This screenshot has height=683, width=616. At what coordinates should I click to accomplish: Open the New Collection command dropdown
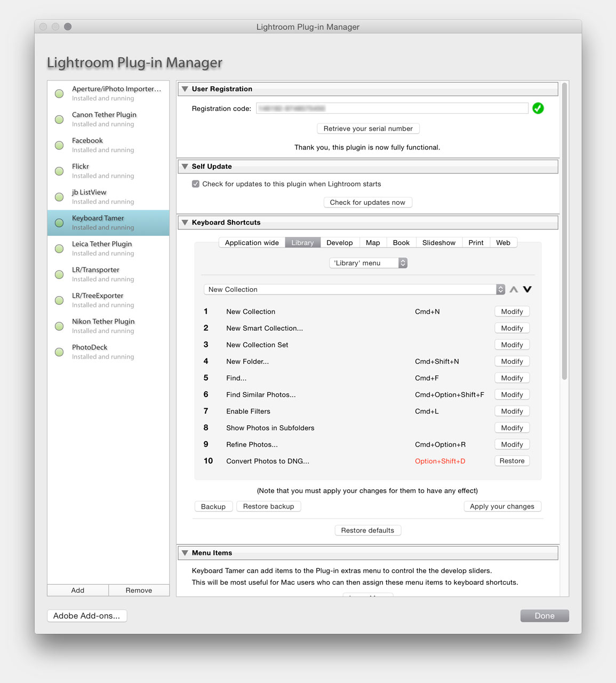tap(354, 289)
